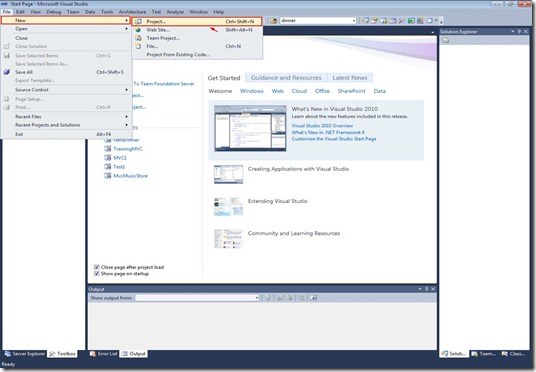Click the Find in Files icon left of the dinner box
Viewport: 536px width, 372px height.
click(273, 21)
